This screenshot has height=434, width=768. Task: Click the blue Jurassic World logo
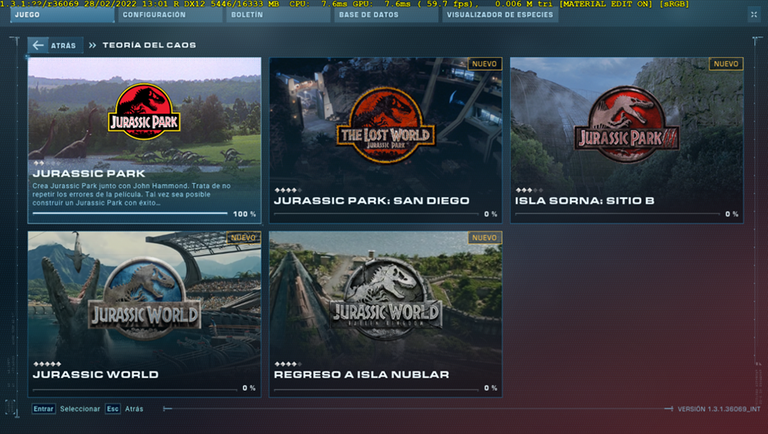coord(144,299)
